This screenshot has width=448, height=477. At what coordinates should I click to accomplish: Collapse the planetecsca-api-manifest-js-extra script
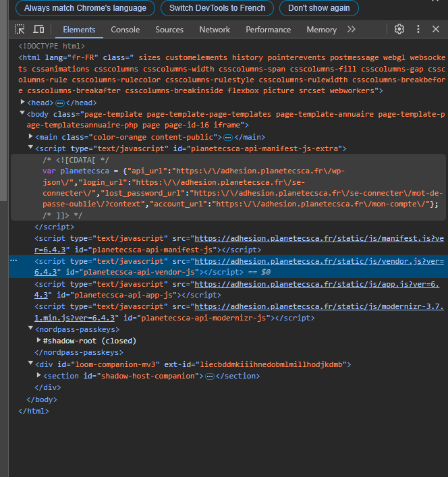[30, 148]
